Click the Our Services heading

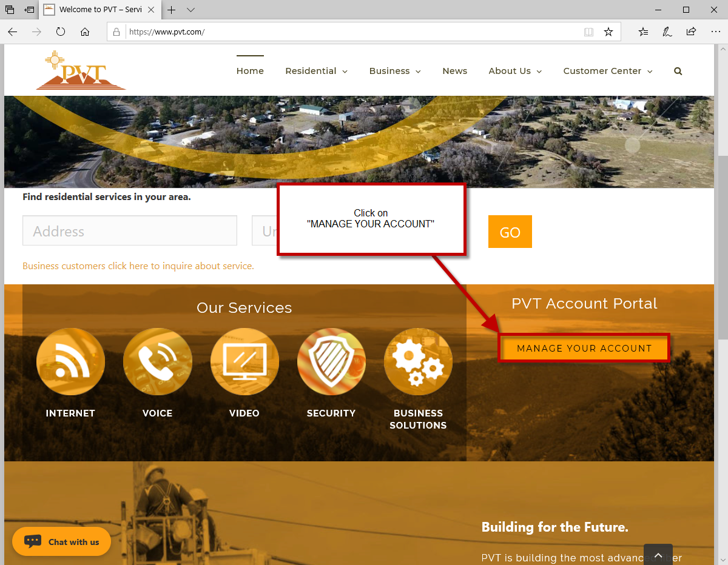(244, 308)
